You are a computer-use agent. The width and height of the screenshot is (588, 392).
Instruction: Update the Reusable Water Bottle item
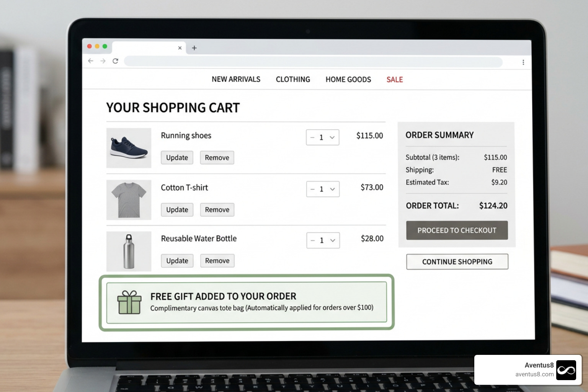[x=177, y=261]
